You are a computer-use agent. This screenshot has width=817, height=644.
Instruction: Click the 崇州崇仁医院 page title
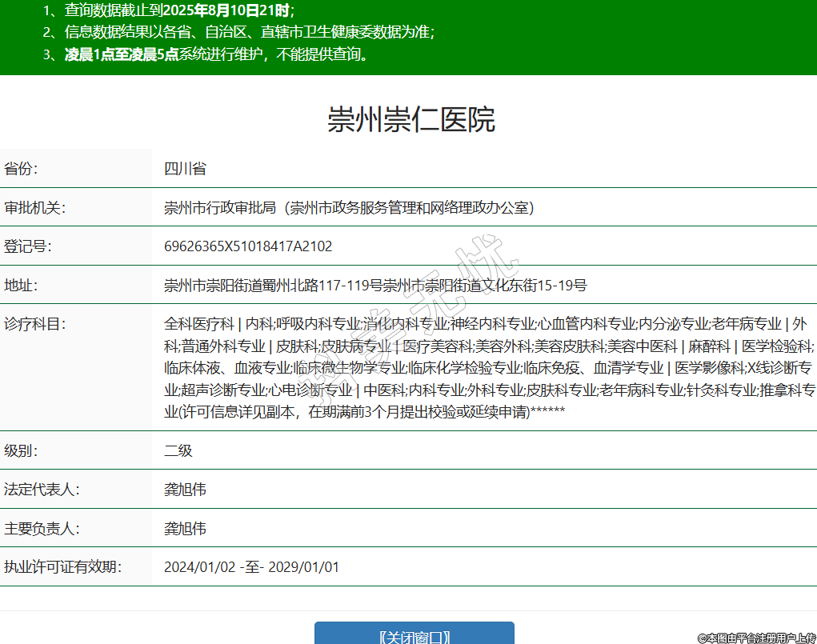[x=411, y=119]
